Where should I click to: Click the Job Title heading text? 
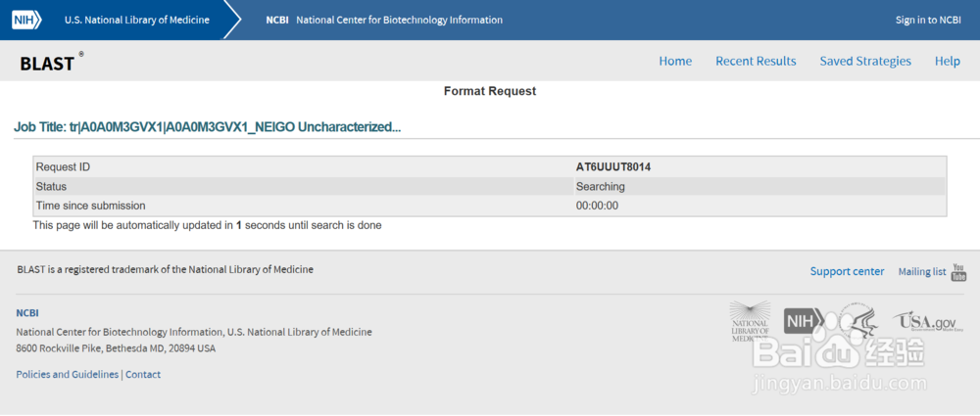tap(207, 127)
